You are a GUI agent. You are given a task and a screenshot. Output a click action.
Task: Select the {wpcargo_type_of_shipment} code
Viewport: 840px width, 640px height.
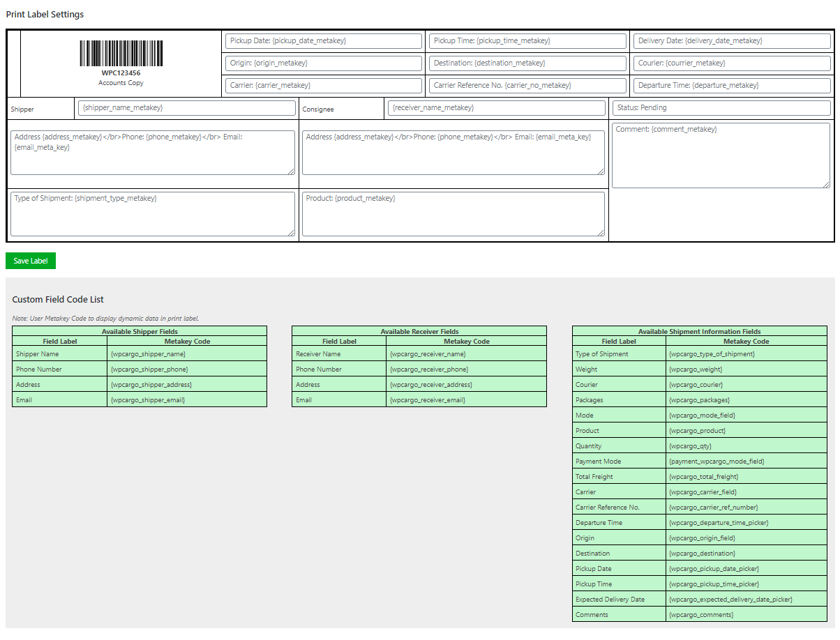click(x=712, y=354)
